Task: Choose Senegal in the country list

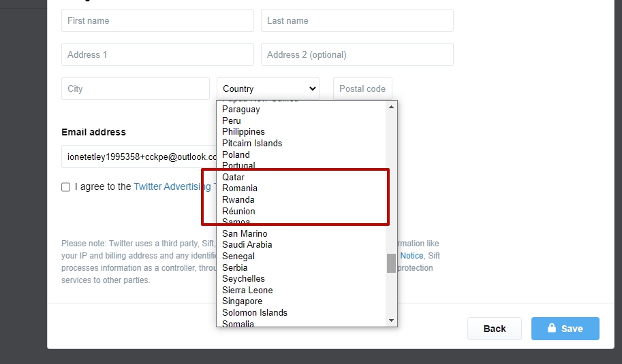Action: tap(302, 257)
